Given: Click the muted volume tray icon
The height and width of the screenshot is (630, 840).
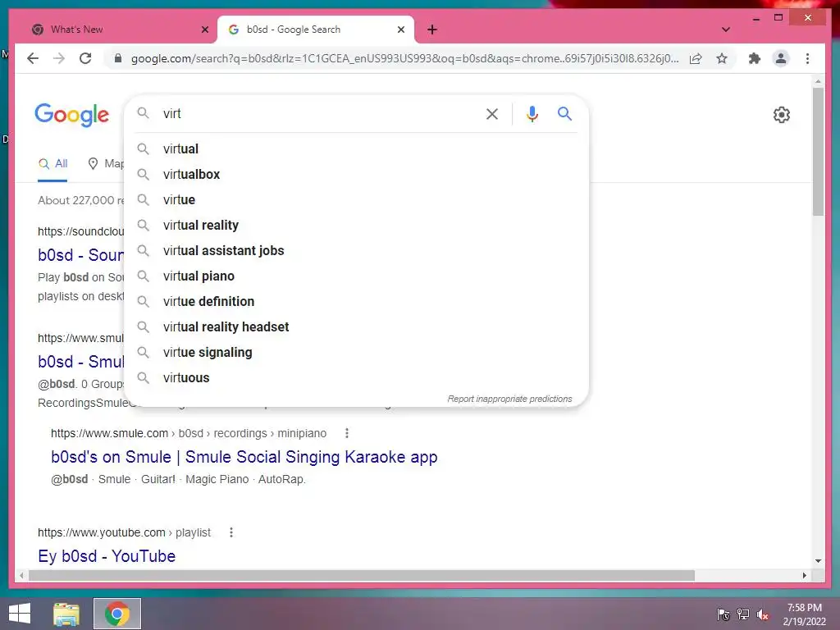Looking at the screenshot, I should point(763,614).
